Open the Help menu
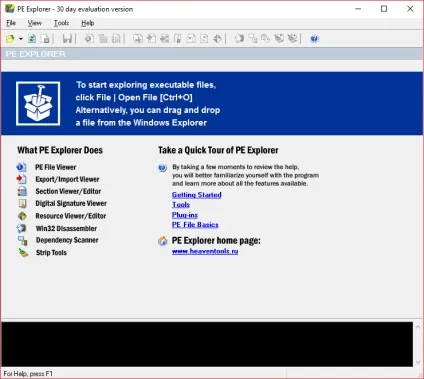424x379 pixels. (88, 23)
